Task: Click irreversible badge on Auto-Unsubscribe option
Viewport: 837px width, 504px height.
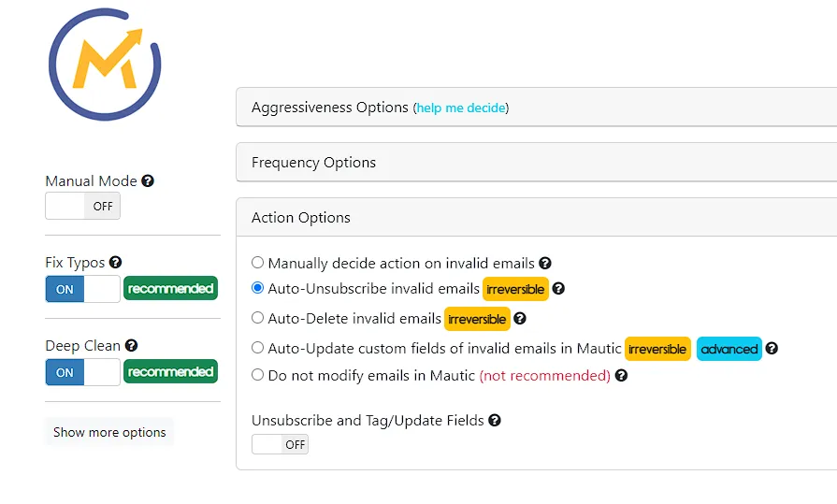Action: click(515, 289)
